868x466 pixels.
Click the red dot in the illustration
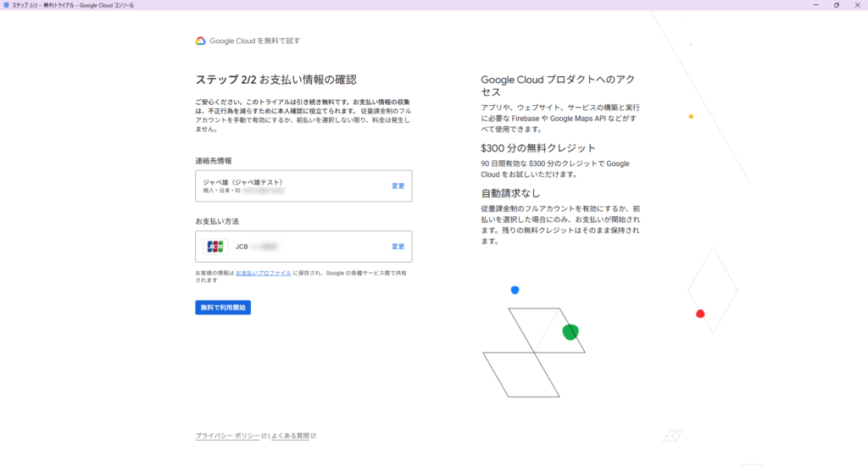point(700,313)
